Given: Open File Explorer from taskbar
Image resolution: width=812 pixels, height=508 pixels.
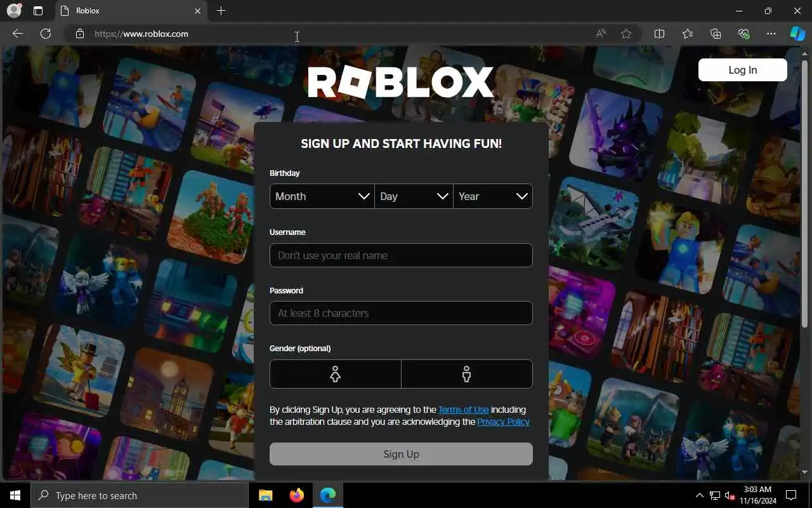Looking at the screenshot, I should (x=266, y=495).
